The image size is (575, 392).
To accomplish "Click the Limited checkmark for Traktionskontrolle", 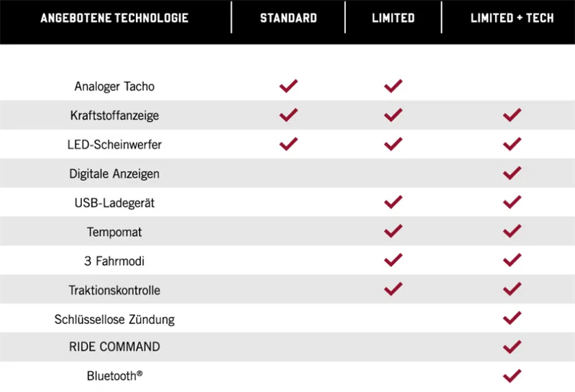I will point(393,289).
